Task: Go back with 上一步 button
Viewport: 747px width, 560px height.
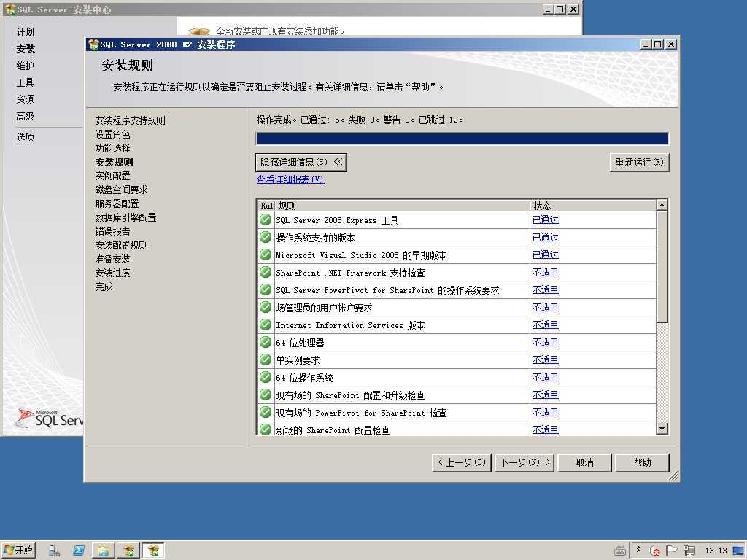Action: click(461, 462)
